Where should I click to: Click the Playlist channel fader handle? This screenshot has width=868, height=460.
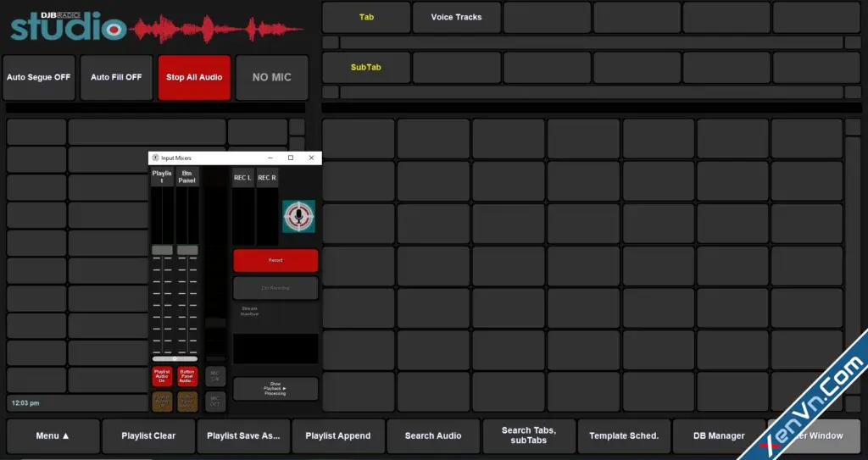(x=162, y=250)
